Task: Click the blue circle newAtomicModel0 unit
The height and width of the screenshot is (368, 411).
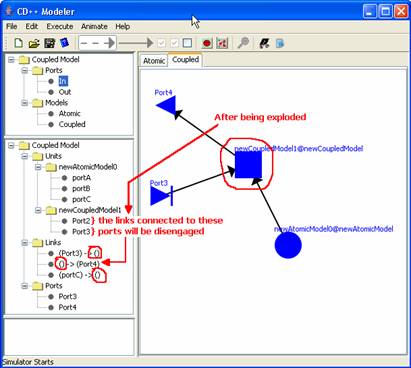Action: (x=288, y=245)
